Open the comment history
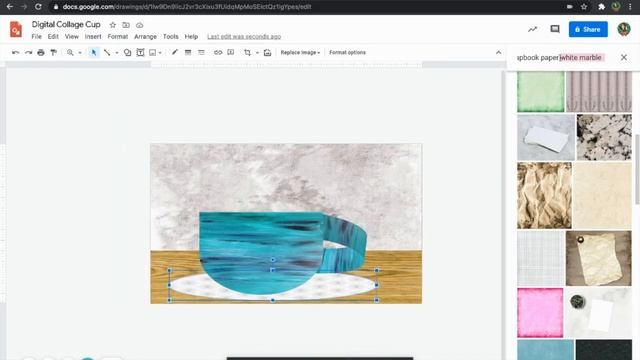 coord(555,29)
